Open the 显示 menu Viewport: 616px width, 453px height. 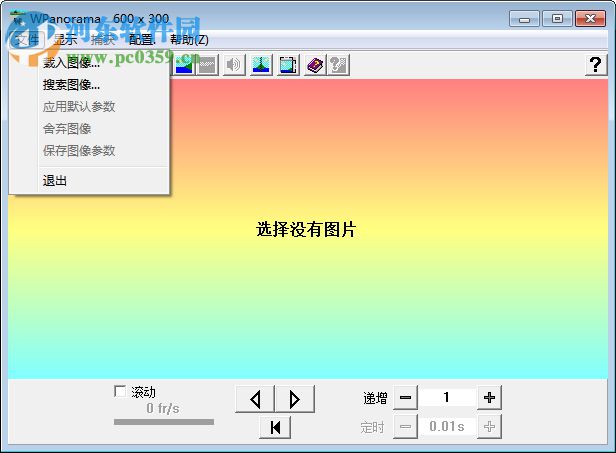click(x=65, y=39)
